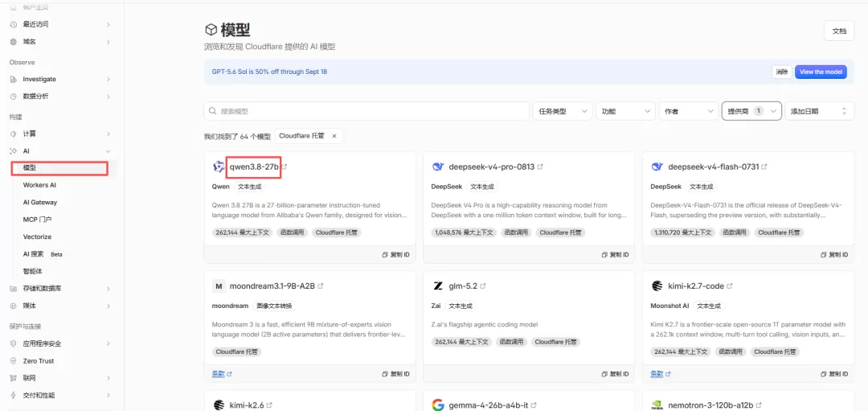Copy the ID of moondream3.1-9B-A2B
The height and width of the screenshot is (411, 868).
[x=395, y=374]
